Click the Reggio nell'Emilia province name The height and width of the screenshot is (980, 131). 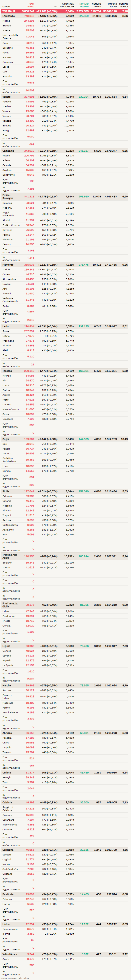(x=9, y=214)
